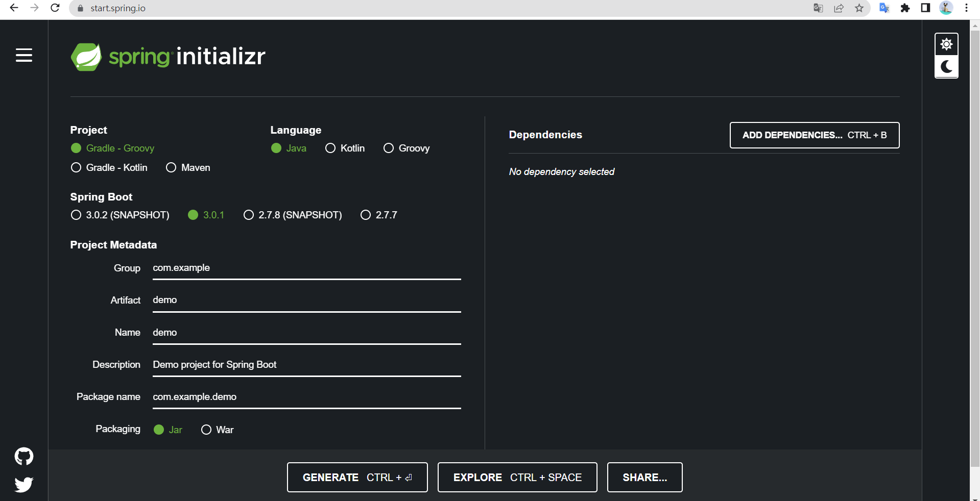Image resolution: width=980 pixels, height=501 pixels.
Task: Choose Groovy as the language
Action: click(x=407, y=148)
